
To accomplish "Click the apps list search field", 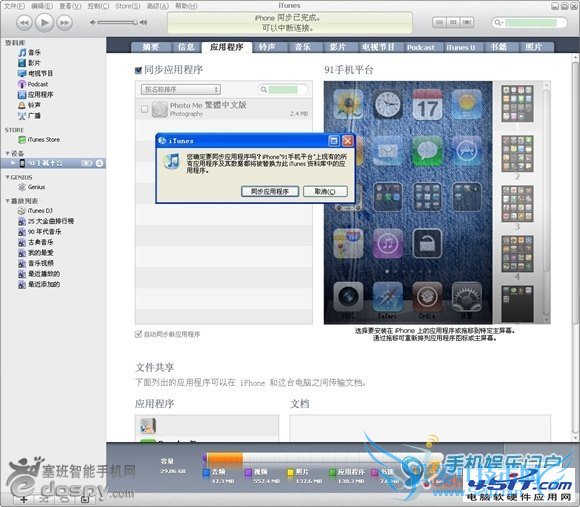I will pyautogui.click(x=283, y=89).
